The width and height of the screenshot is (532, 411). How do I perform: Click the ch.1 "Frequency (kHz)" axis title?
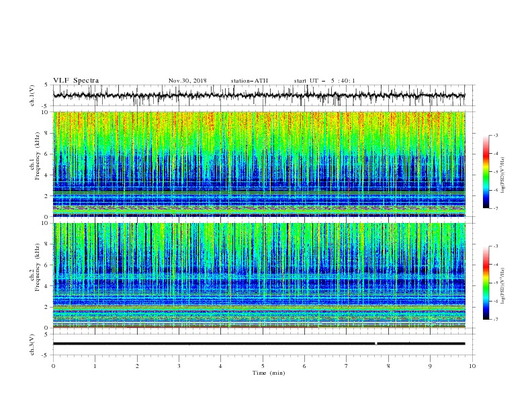38,156
